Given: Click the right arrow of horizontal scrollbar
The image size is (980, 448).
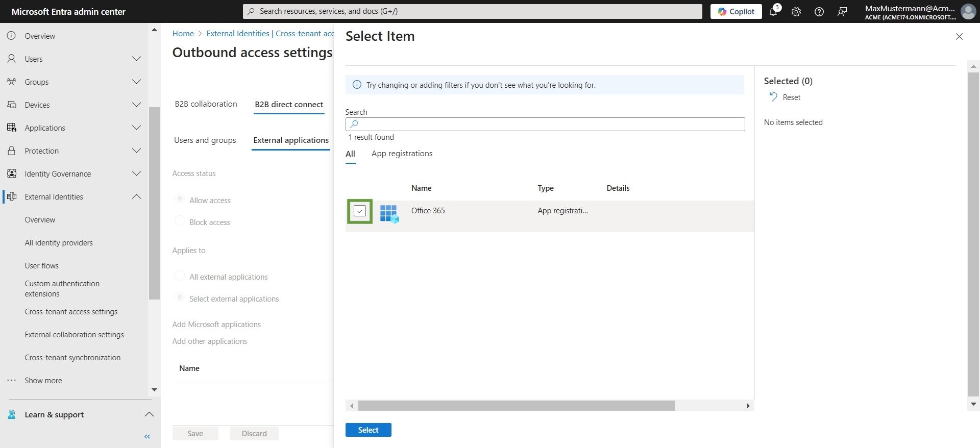Looking at the screenshot, I should click(748, 406).
